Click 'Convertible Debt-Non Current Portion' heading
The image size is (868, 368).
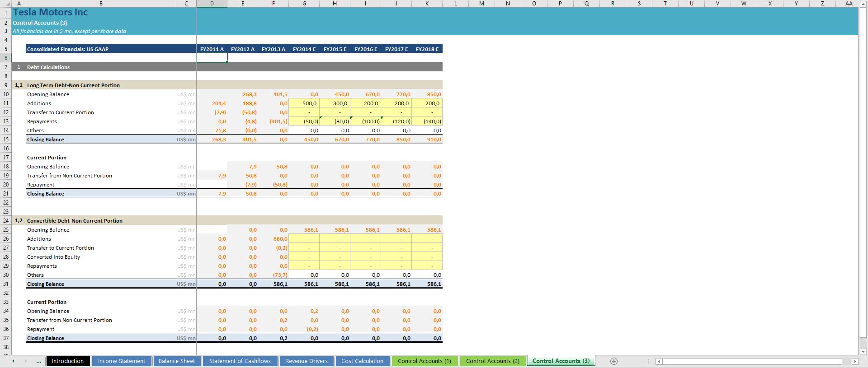[x=75, y=221]
